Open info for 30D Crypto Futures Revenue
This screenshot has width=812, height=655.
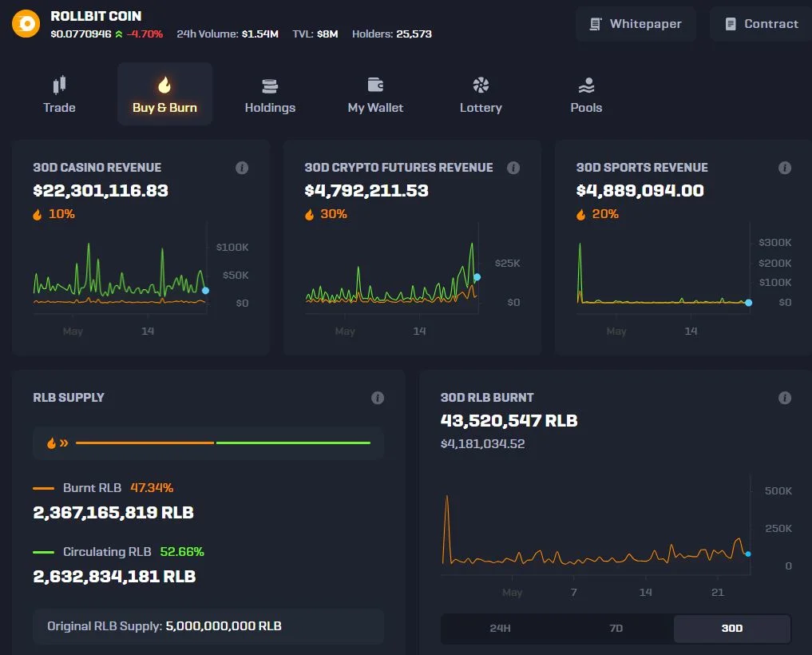513,168
